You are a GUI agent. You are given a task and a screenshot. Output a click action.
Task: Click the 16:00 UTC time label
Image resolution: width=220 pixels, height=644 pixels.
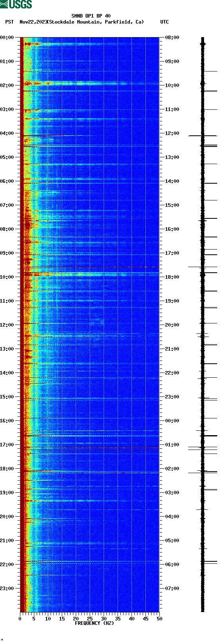point(172,229)
